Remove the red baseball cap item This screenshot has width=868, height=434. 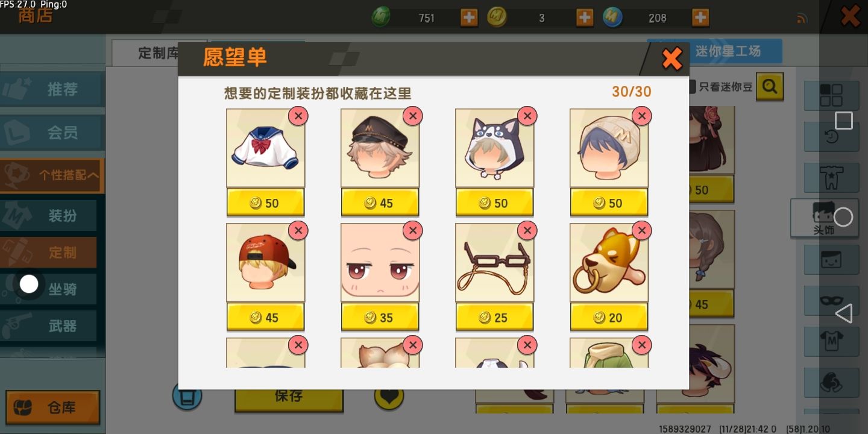[x=298, y=230]
